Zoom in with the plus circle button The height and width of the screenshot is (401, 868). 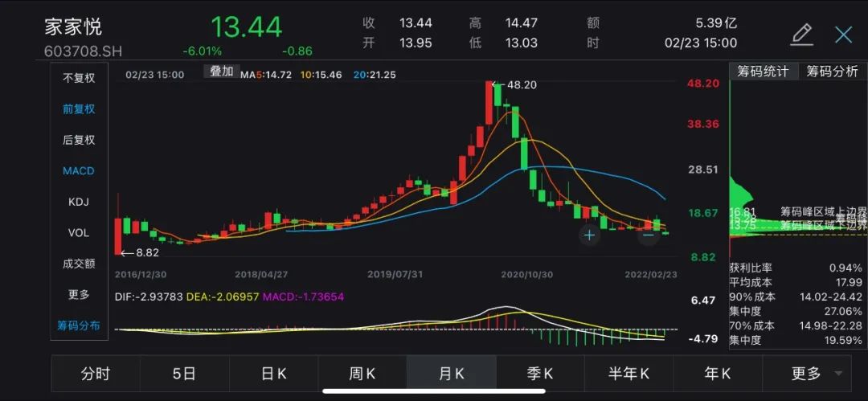tap(590, 235)
